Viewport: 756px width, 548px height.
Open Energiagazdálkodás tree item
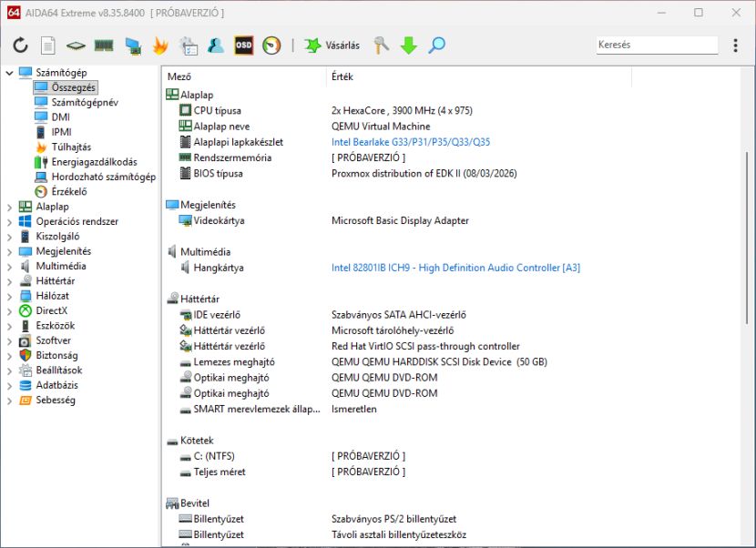[x=86, y=162]
